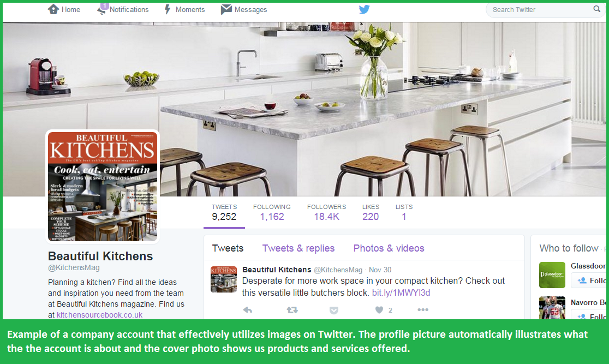Open the Moments lightning bolt icon
Viewport: 609px width, 364px height.
[168, 9]
